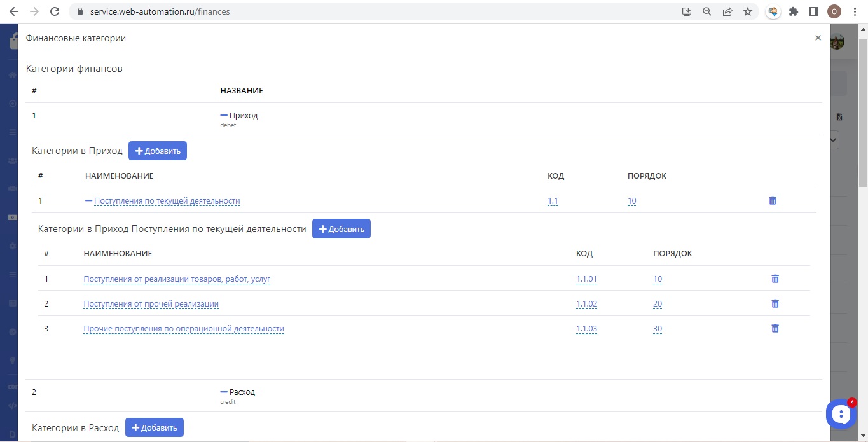The image size is (868, 442).
Task: Edit name Поступления от прочей реализации
Action: (x=151, y=304)
